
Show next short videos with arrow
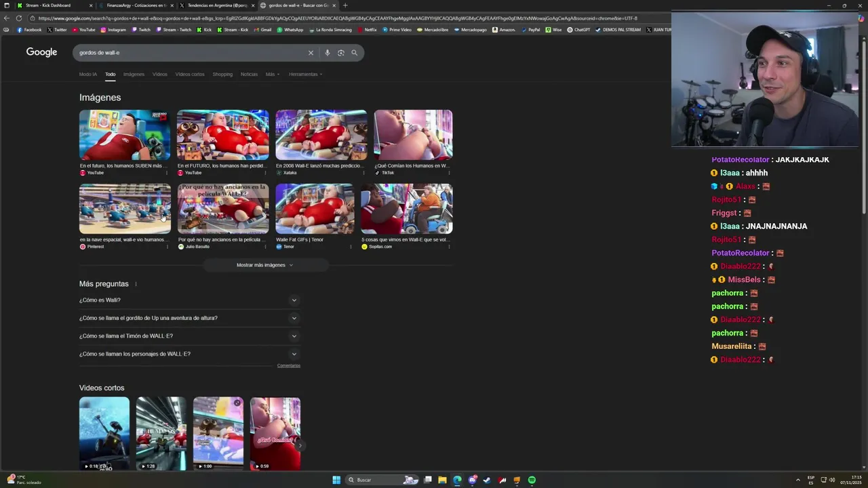click(299, 445)
